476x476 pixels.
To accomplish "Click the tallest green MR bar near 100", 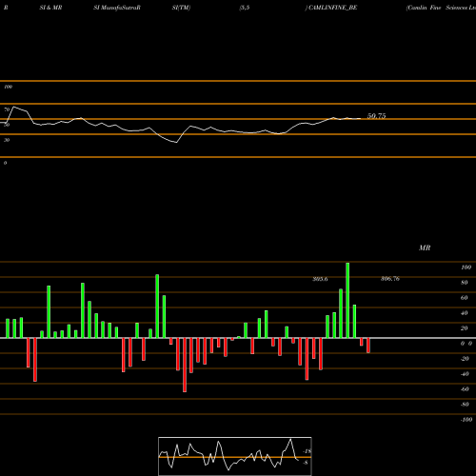I will coord(347,300).
